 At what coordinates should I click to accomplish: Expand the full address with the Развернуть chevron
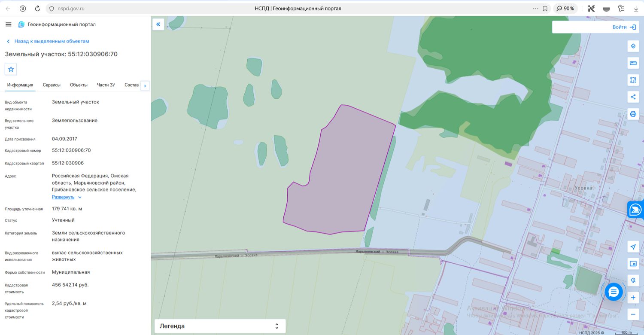[80, 197]
